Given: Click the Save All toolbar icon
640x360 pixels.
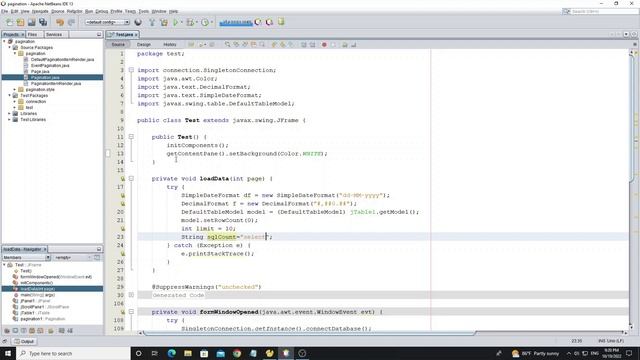Looking at the screenshot, I should [43, 22].
